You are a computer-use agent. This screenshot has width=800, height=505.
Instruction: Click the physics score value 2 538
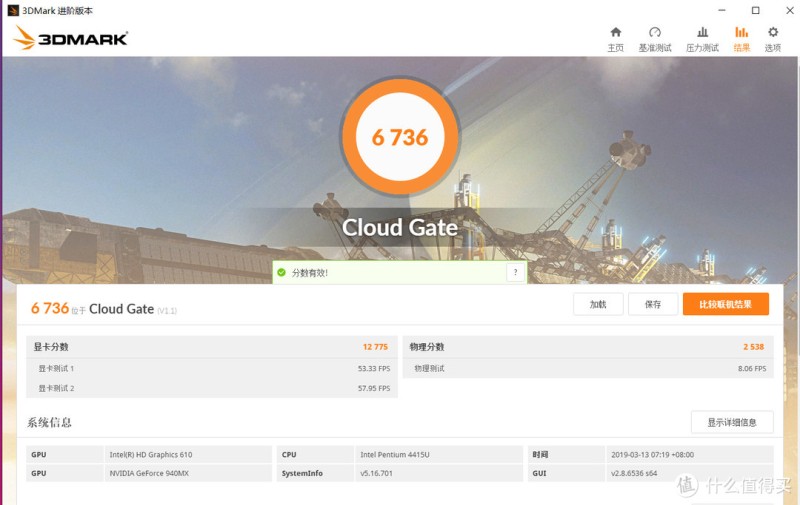point(754,347)
